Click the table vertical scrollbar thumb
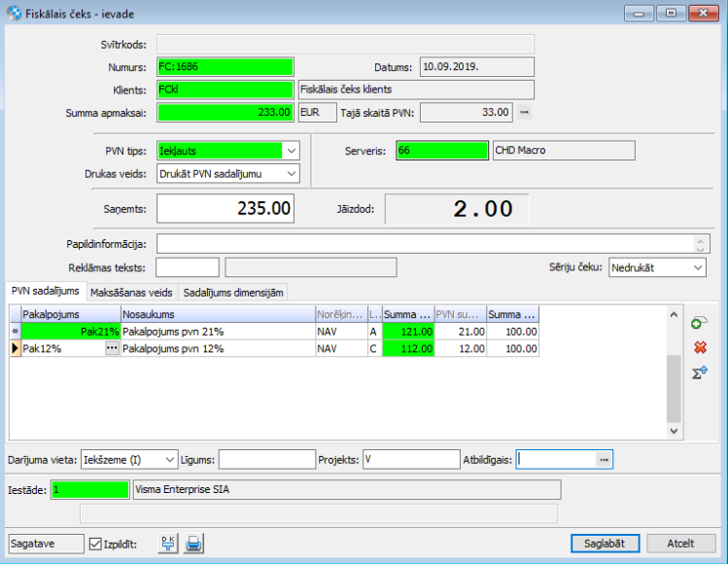 [x=674, y=389]
